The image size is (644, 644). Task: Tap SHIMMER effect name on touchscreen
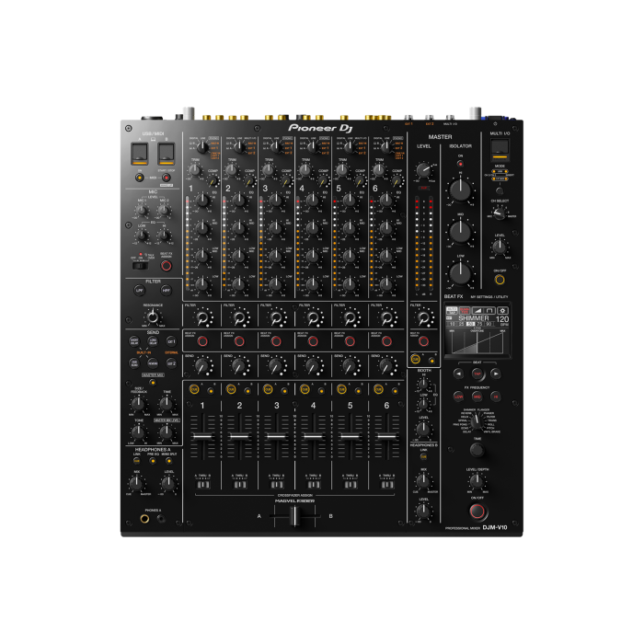pyautogui.click(x=473, y=318)
